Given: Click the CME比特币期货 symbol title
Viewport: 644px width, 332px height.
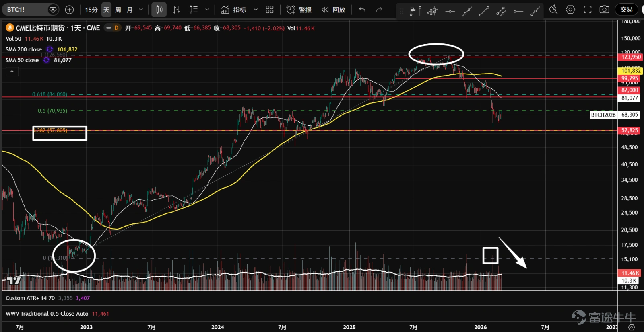Looking at the screenshot, I should 58,28.
